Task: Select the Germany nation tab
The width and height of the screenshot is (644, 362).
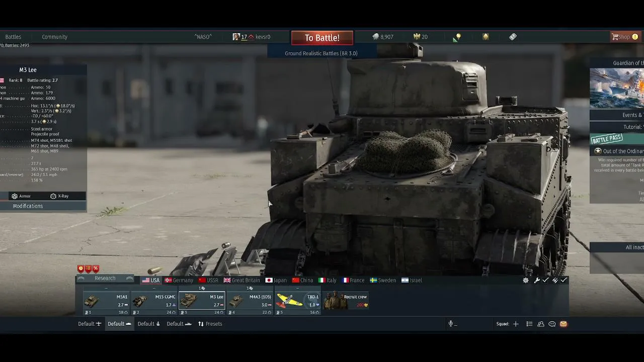Action: (179, 281)
